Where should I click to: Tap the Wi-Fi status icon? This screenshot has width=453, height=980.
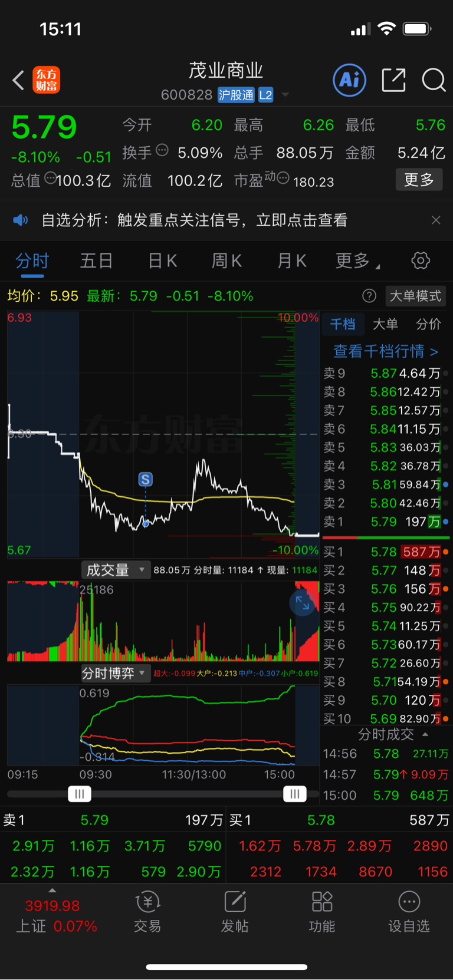(386, 28)
